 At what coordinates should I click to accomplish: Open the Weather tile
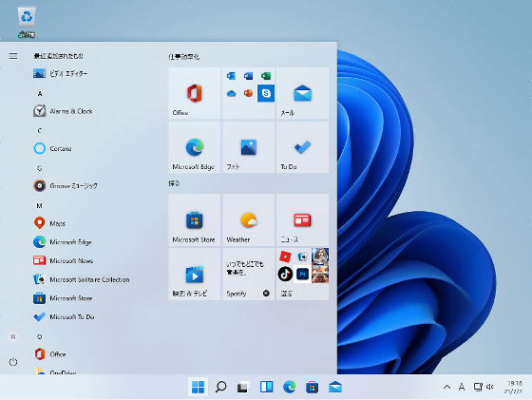click(x=248, y=219)
